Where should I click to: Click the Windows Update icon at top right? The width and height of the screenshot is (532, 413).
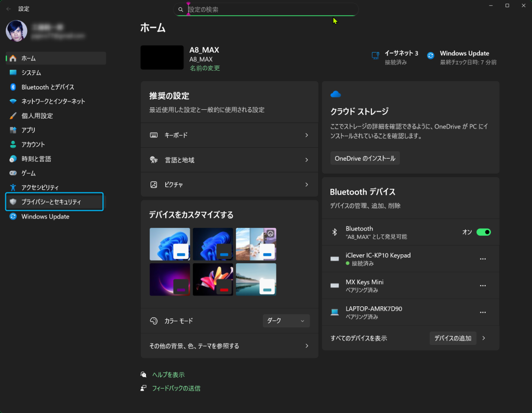[x=430, y=56]
